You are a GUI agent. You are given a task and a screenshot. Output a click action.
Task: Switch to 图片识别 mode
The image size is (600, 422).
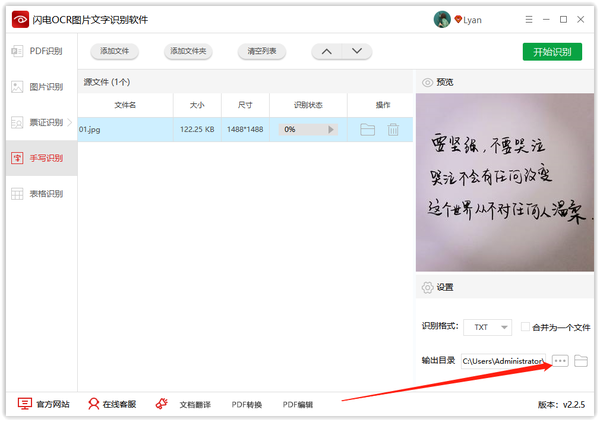(x=38, y=87)
